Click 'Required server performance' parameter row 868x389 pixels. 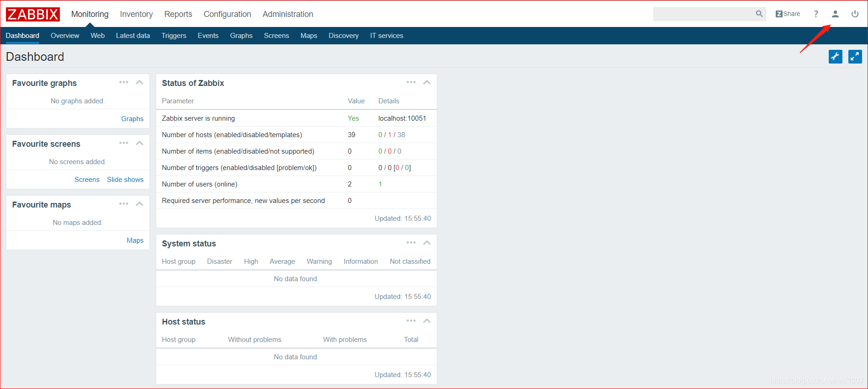(x=296, y=201)
